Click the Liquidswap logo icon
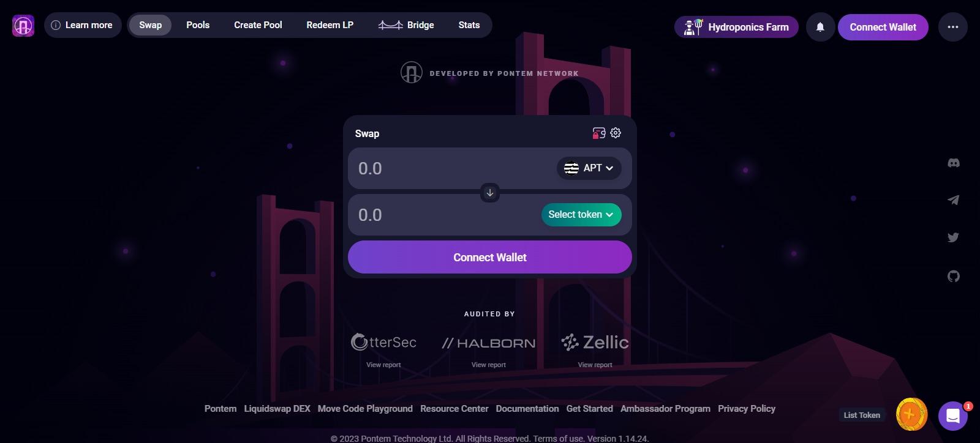Image resolution: width=980 pixels, height=443 pixels. click(23, 26)
